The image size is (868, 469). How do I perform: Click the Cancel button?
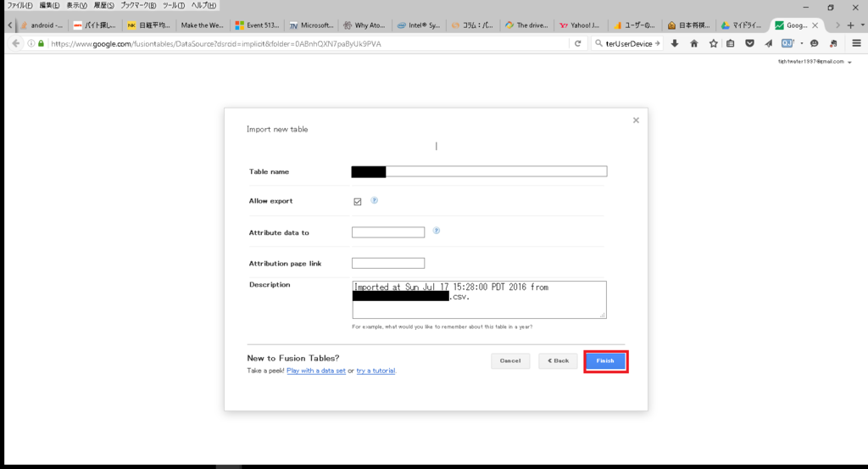pyautogui.click(x=509, y=361)
